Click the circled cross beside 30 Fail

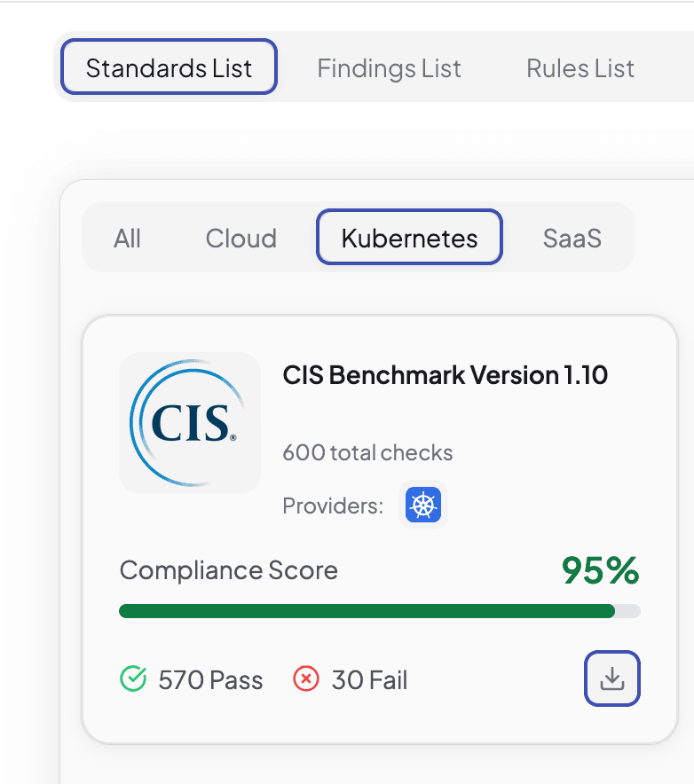[x=305, y=678]
